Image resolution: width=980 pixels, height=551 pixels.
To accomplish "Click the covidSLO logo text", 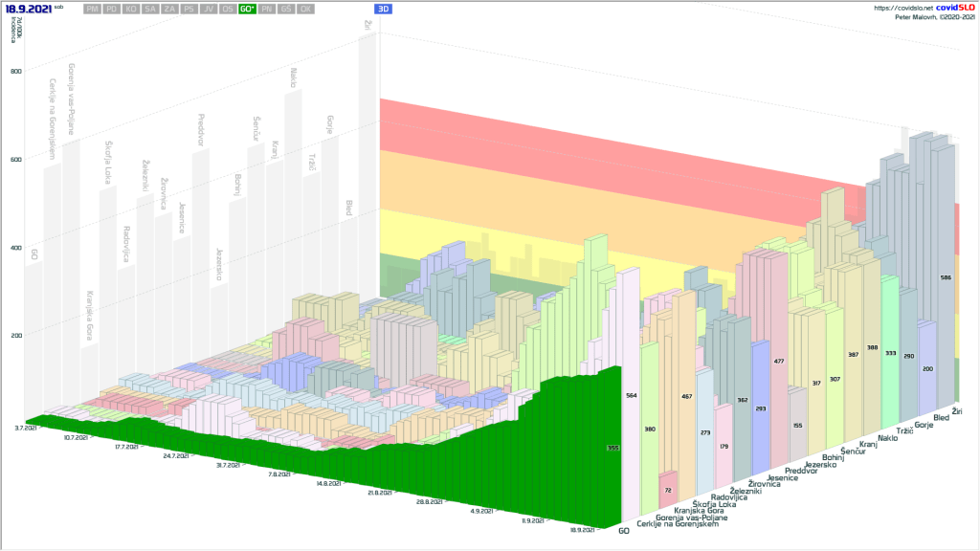I will [953, 8].
